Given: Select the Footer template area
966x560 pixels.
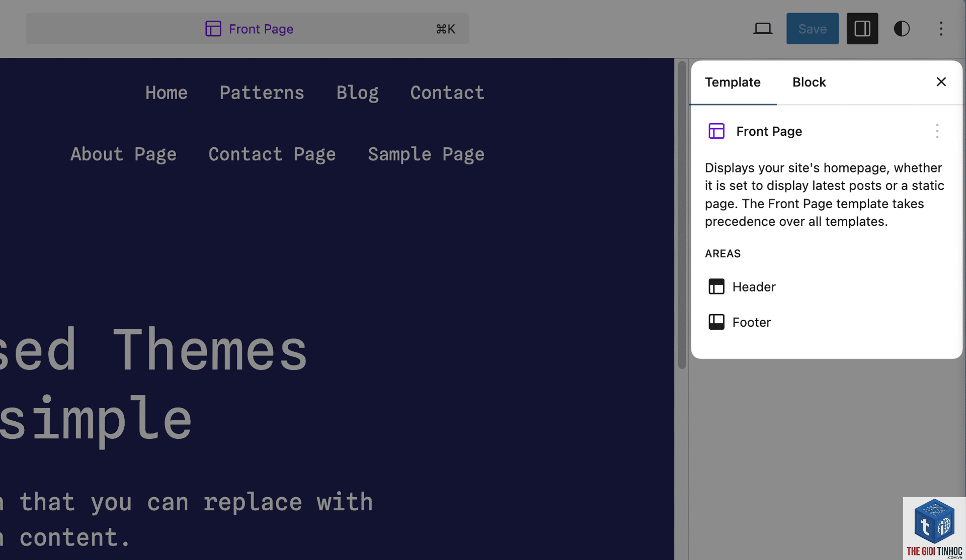Looking at the screenshot, I should coord(739,322).
